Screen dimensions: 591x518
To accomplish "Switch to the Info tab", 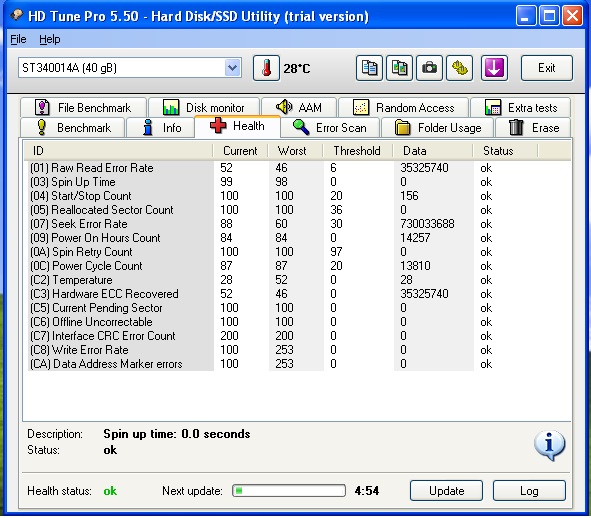I will tap(161, 127).
